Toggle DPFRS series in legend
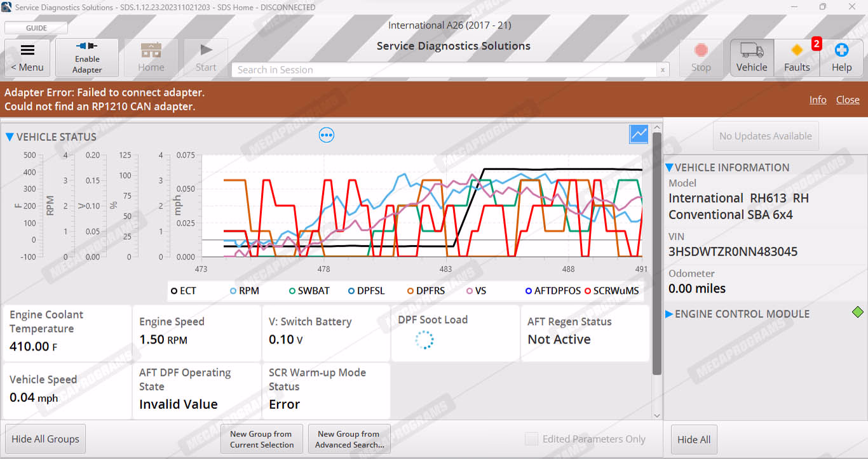This screenshot has width=868, height=459. pyautogui.click(x=426, y=291)
